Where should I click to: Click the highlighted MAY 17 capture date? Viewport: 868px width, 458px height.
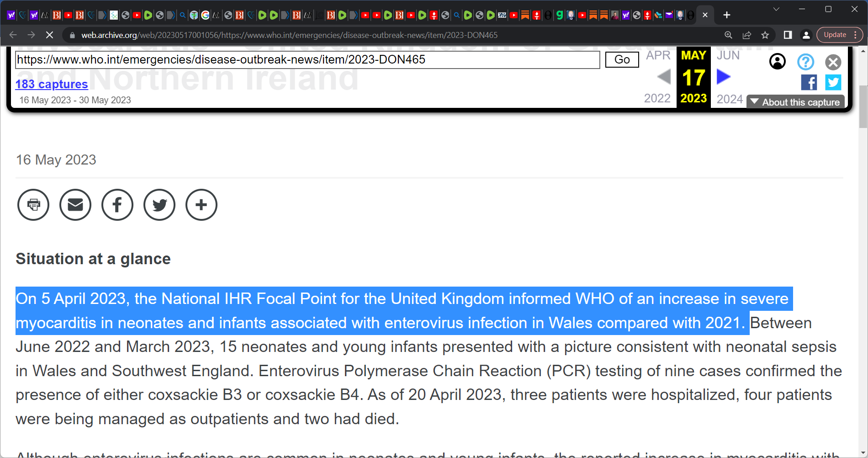693,77
